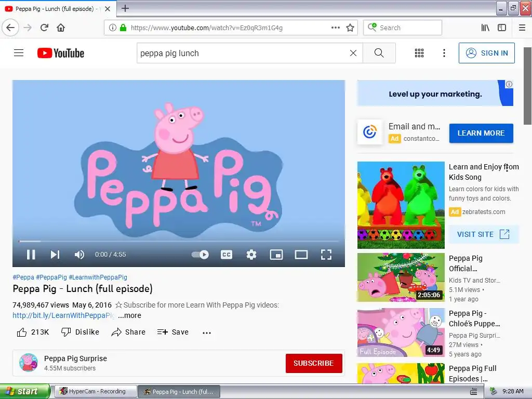Image resolution: width=532 pixels, height=399 pixels.
Task: Show site information icon in URL bar
Action: coord(113,28)
